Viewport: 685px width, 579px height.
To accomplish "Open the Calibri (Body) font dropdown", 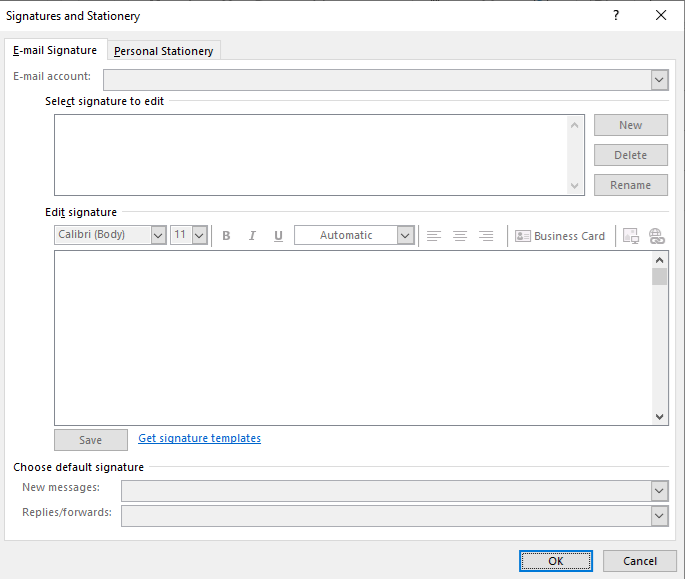I will pyautogui.click(x=158, y=235).
